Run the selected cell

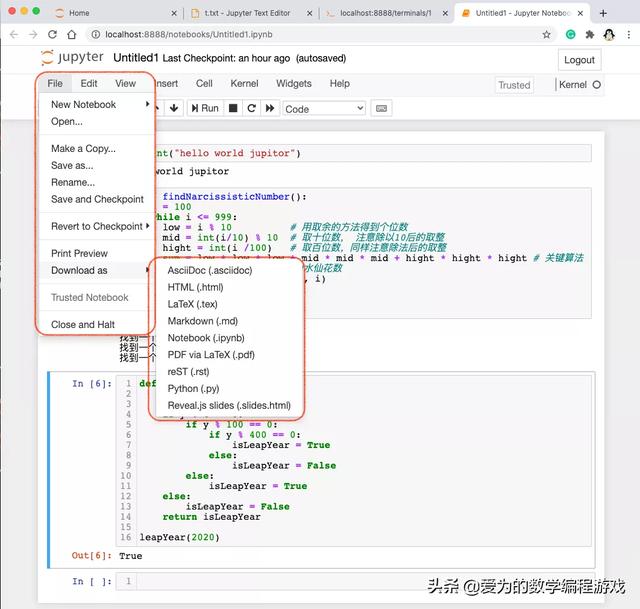pos(205,108)
